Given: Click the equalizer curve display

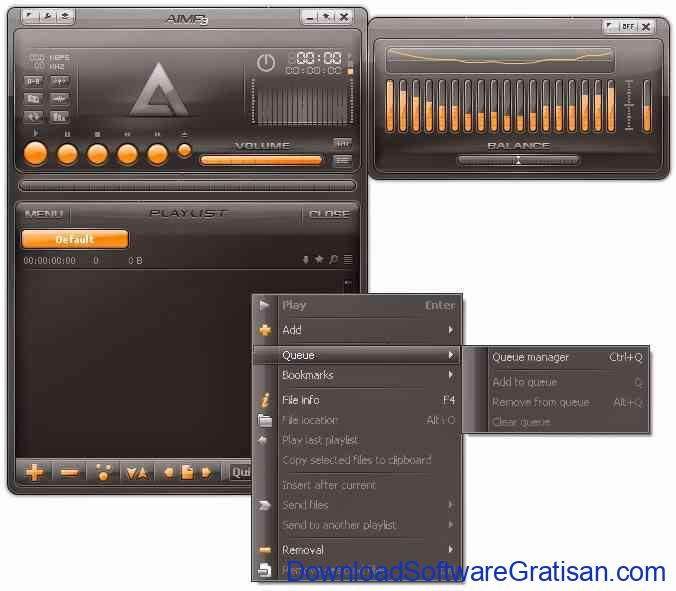Looking at the screenshot, I should (x=500, y=59).
